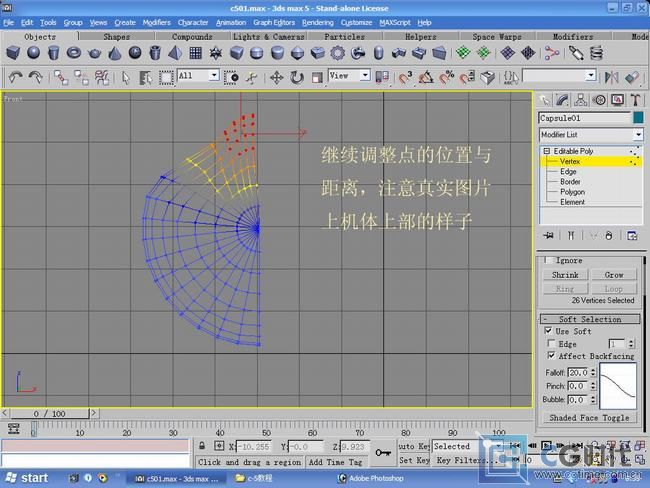Toggle the 3D Snap tool

(405, 77)
